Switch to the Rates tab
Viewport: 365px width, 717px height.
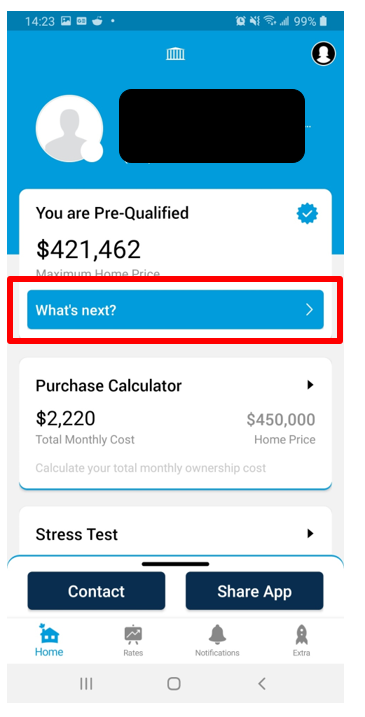[133, 640]
